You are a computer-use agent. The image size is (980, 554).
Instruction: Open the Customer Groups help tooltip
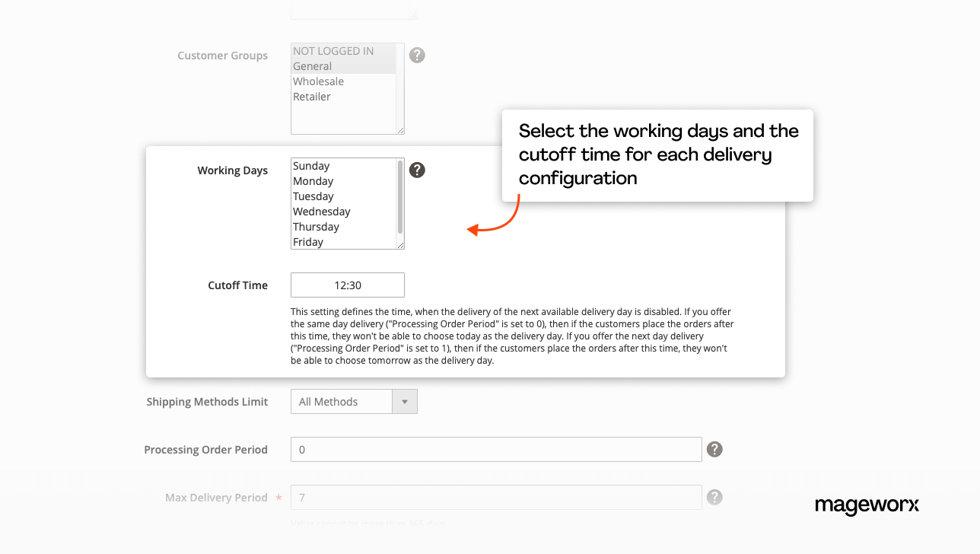click(416, 55)
